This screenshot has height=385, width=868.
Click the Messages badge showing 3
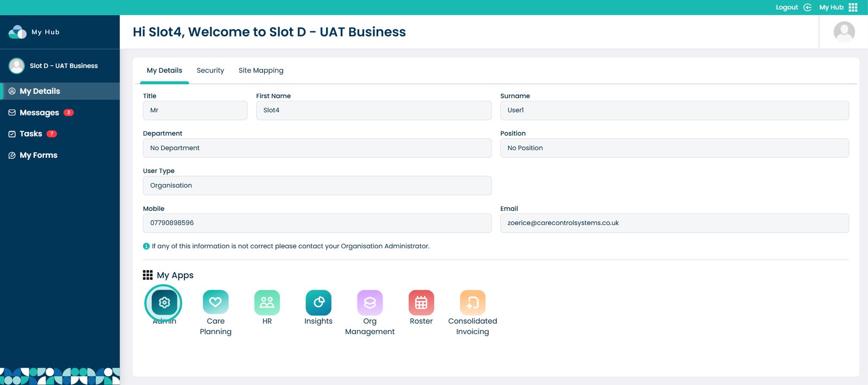point(68,113)
